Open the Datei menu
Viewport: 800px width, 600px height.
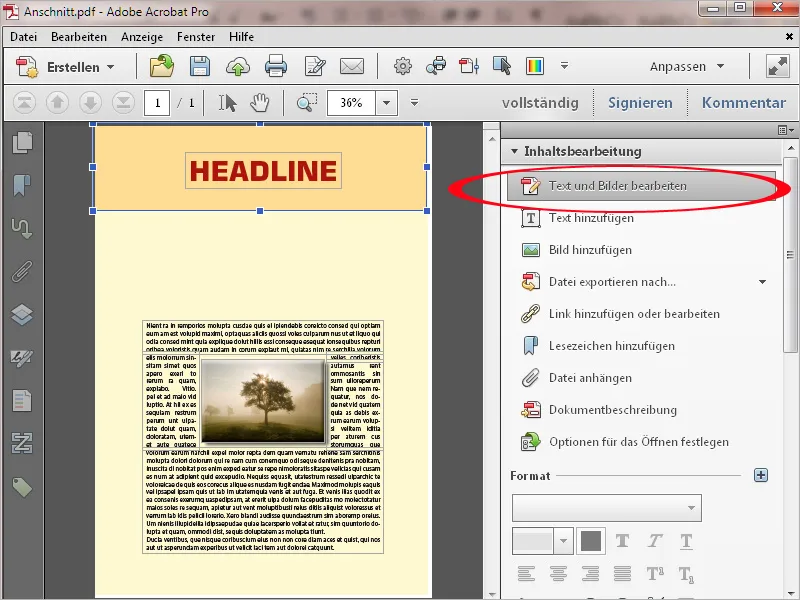click(23, 37)
